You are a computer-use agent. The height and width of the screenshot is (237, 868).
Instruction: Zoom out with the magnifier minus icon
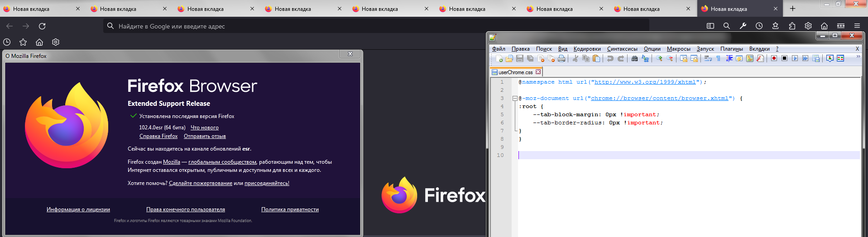(x=670, y=58)
